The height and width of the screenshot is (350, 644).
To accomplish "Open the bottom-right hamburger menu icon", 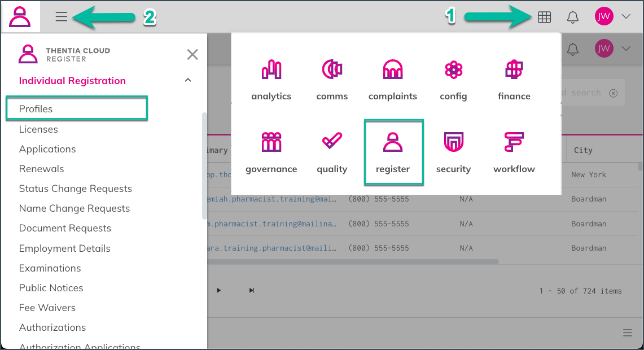I will [x=627, y=333].
